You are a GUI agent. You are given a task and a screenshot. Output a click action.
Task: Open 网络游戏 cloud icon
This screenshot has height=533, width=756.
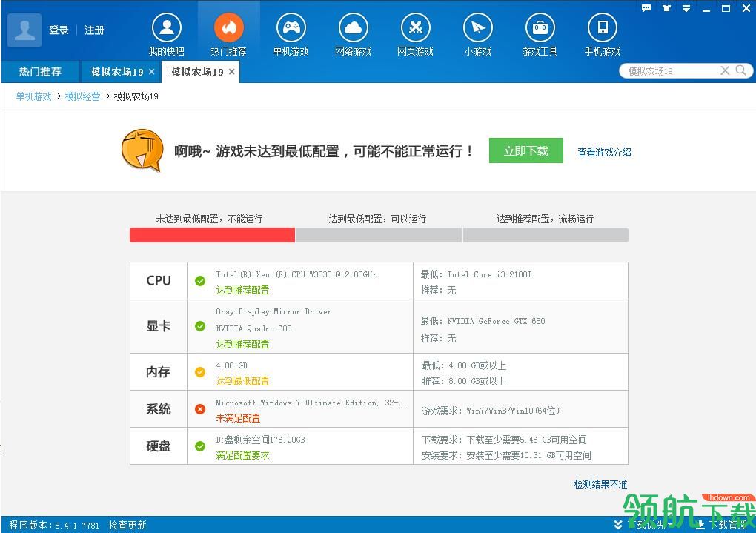(x=353, y=28)
